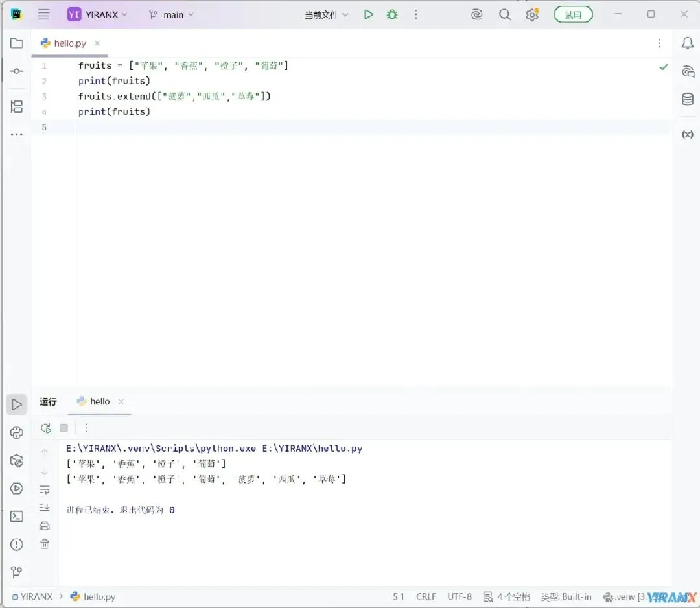The width and height of the screenshot is (700, 608).
Task: Close the hello run tab
Action: pos(121,402)
